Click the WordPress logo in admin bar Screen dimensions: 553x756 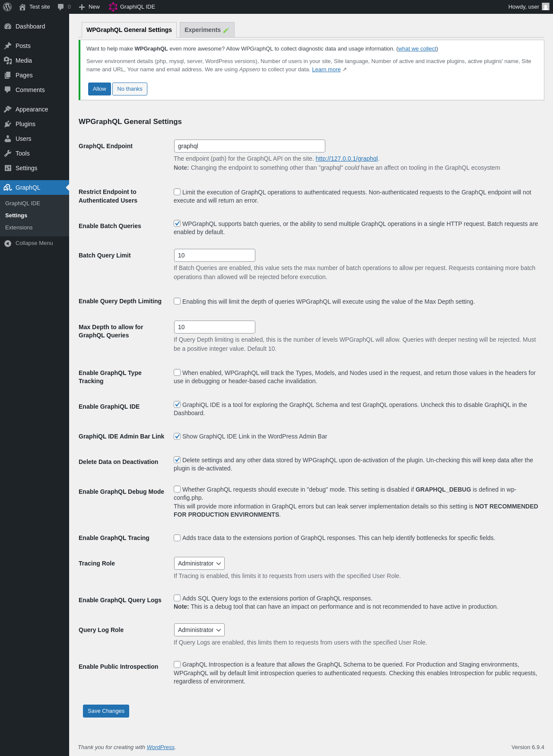(x=7, y=7)
